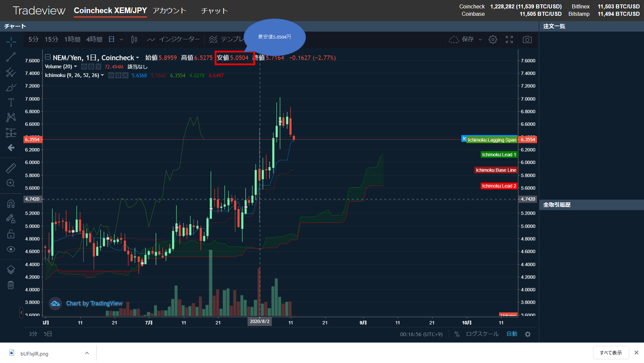Screen dimensions: 644x363
Task: Open the axis settings gear at bottom right
Action: [528, 334]
